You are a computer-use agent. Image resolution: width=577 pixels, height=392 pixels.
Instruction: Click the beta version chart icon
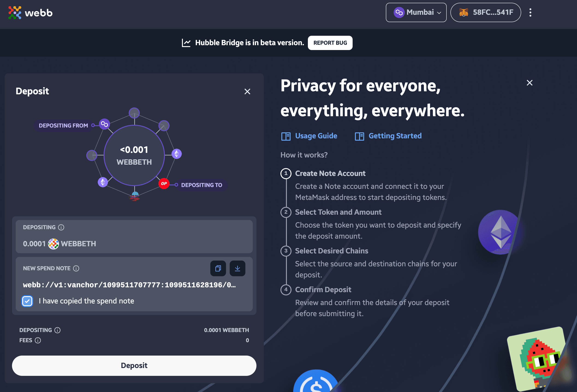click(186, 43)
